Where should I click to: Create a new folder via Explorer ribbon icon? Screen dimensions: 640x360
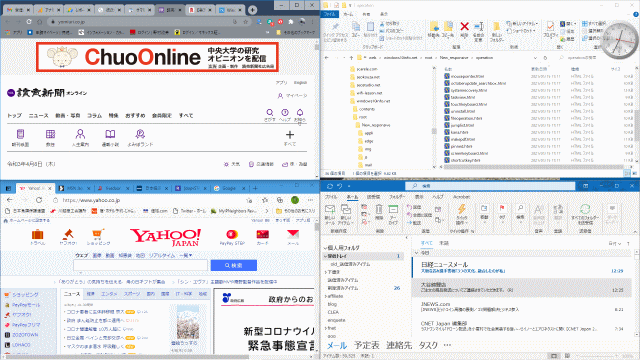pyautogui.click(x=496, y=27)
